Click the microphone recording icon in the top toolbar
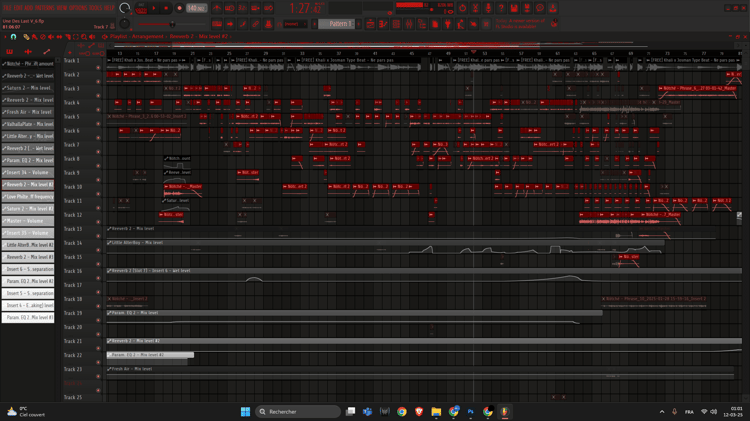The width and height of the screenshot is (750, 421). pos(488,8)
